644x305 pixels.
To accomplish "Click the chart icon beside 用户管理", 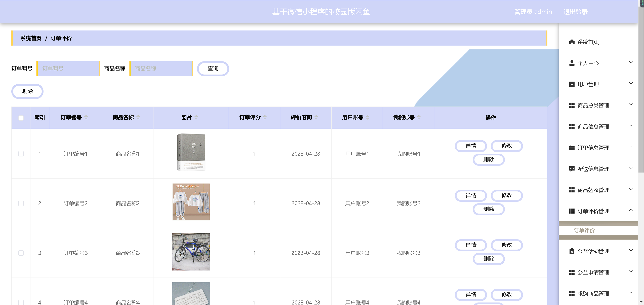I will 572,84.
